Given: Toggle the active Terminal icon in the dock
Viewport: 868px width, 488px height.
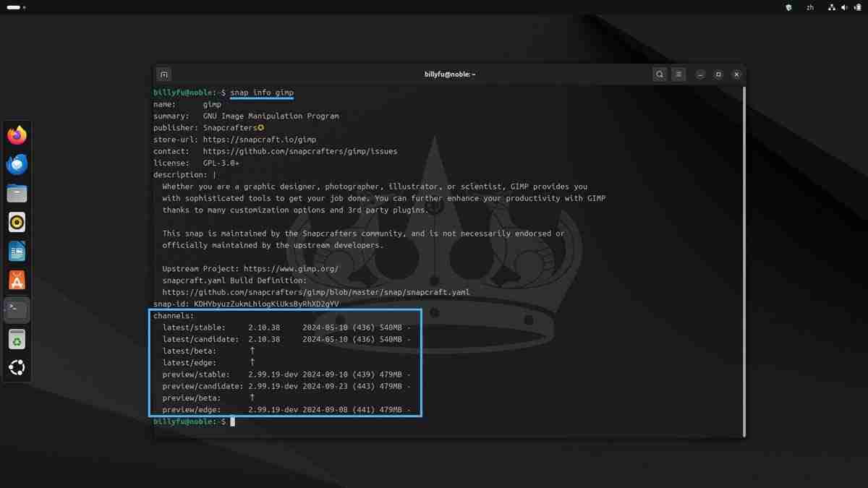Looking at the screenshot, I should pos(17,309).
